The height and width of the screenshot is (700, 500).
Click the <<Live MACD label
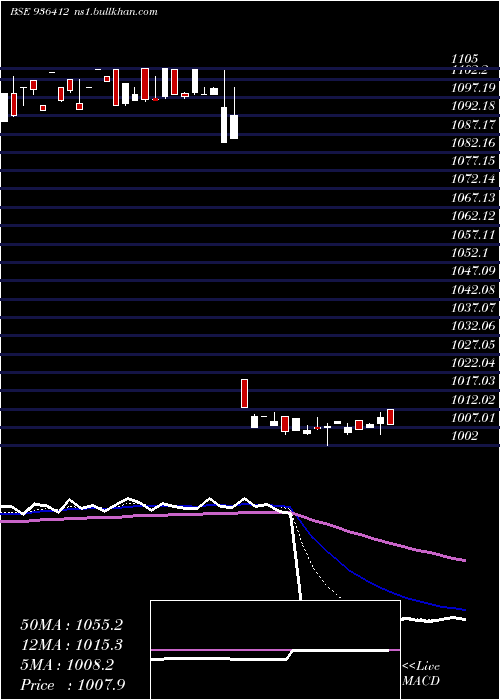tap(421, 674)
